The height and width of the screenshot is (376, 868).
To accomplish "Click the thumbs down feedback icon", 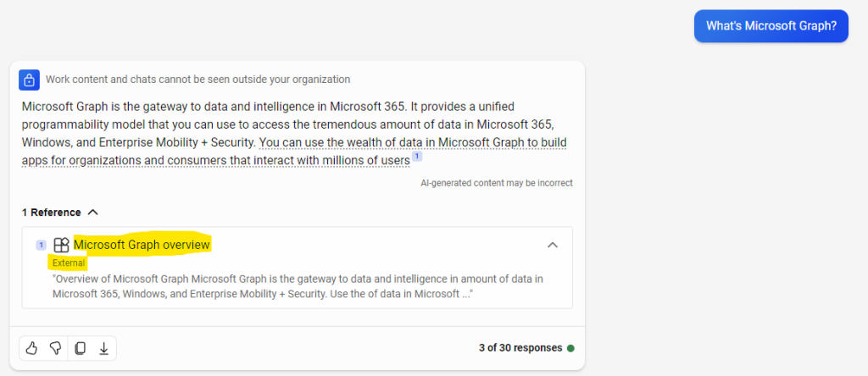I will (55, 348).
